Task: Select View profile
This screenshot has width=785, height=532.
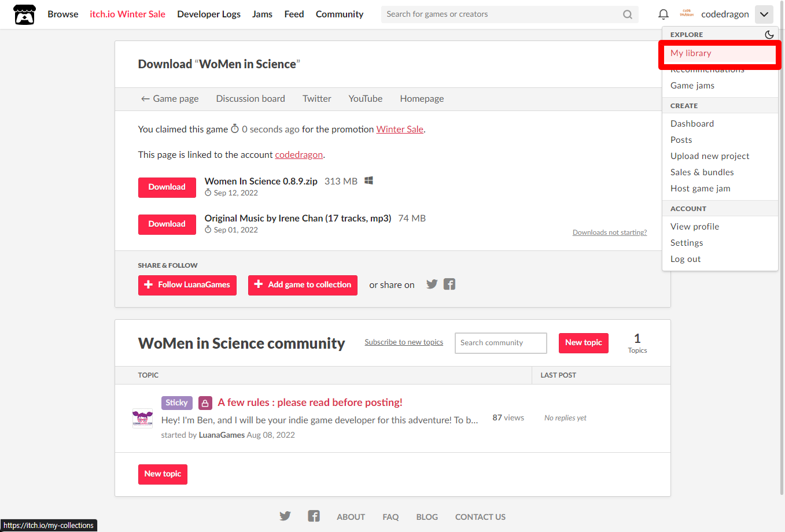Action: [720, 227]
